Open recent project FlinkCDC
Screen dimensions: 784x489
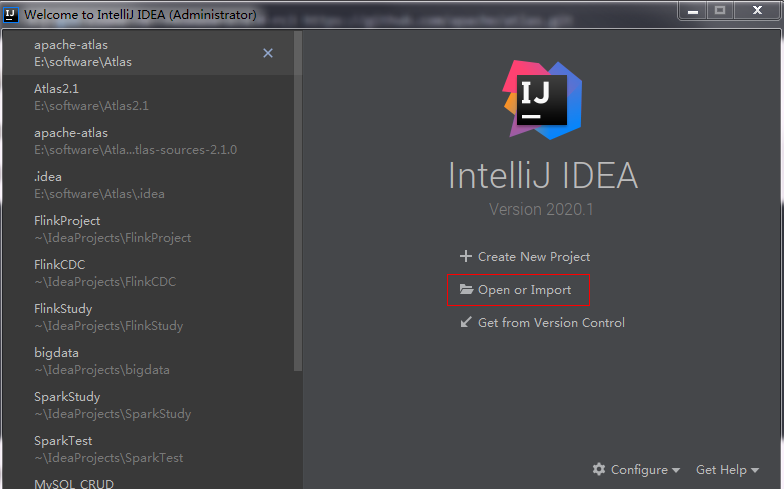pyautogui.click(x=148, y=273)
